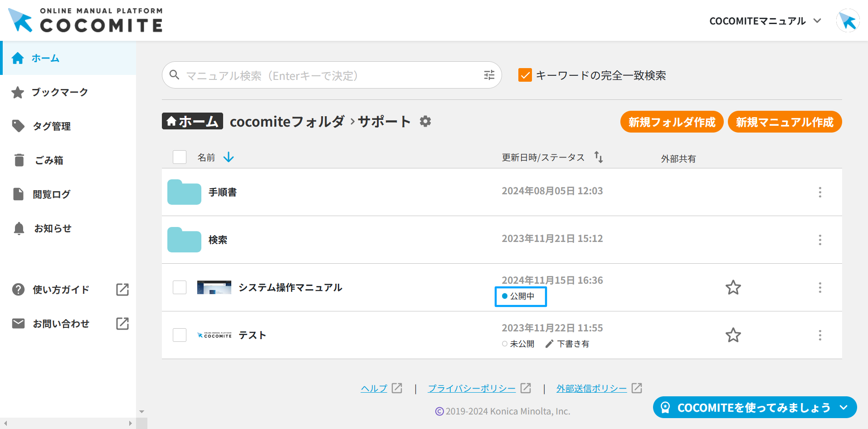Star the テスト manual
Viewport: 868px width, 429px height.
(x=733, y=335)
